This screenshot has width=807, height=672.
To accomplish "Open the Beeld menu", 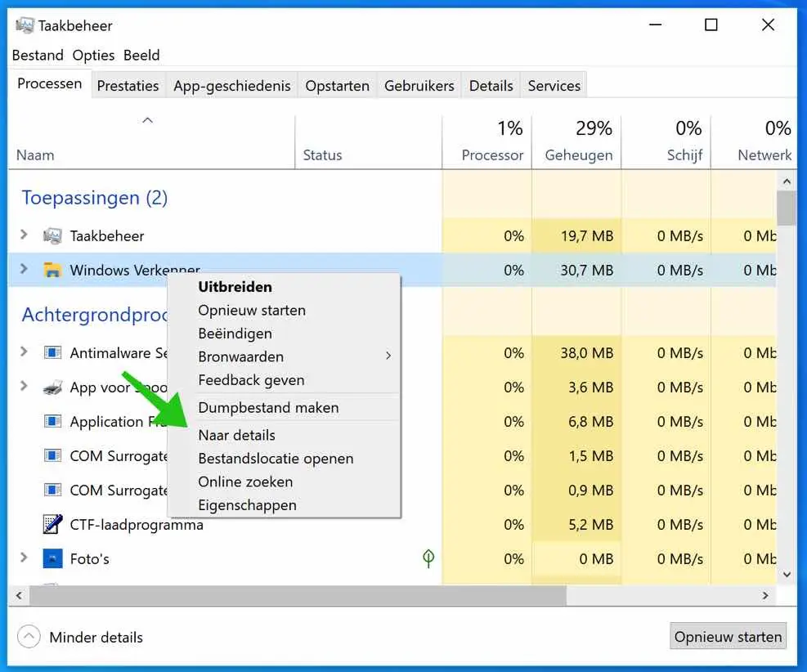I will [x=141, y=55].
